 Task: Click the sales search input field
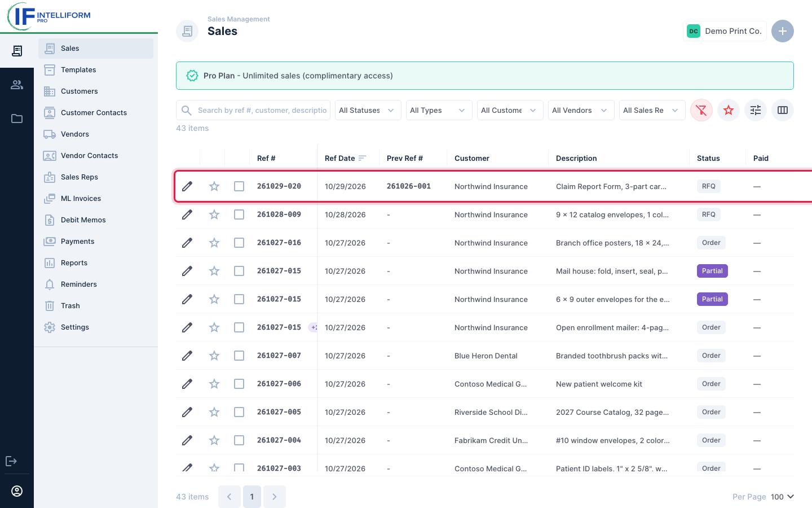(x=253, y=110)
